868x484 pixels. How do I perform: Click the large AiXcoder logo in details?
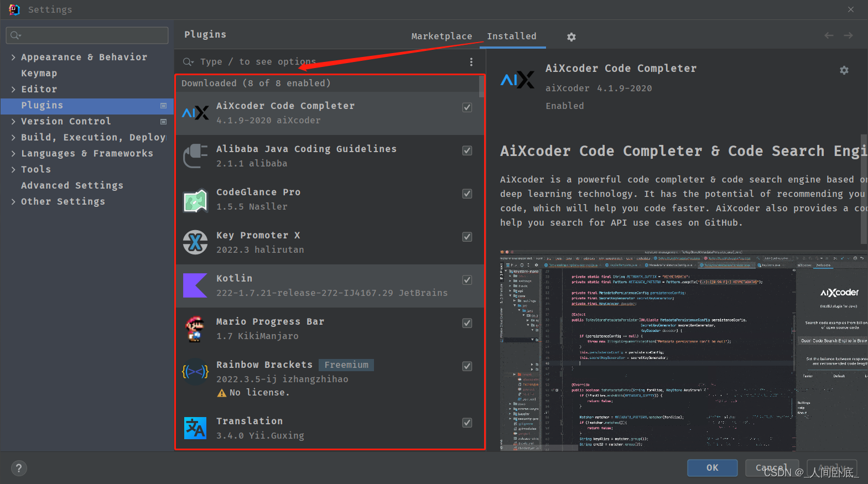[x=517, y=79]
